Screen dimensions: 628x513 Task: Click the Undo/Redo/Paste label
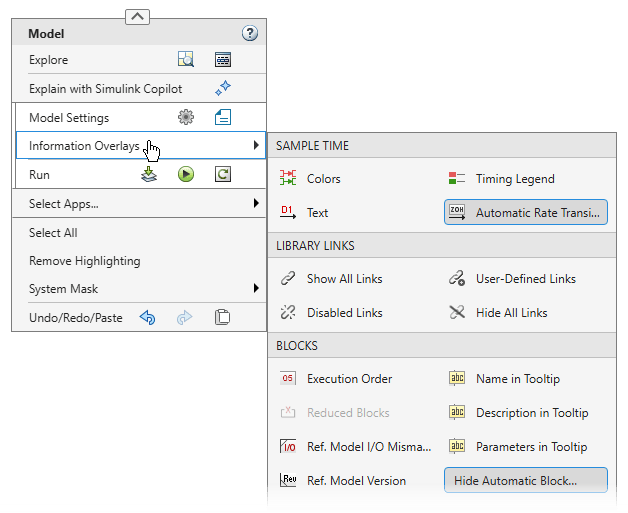tap(76, 318)
